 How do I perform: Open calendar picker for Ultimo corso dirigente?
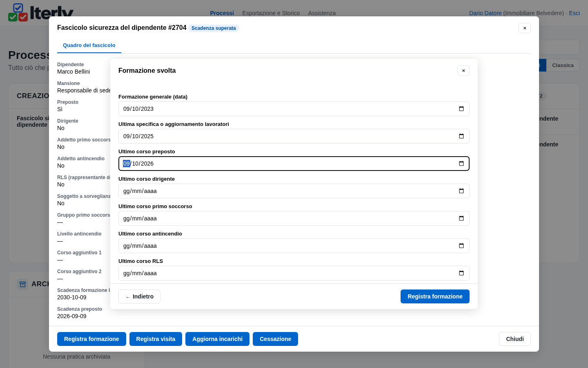[x=461, y=191]
